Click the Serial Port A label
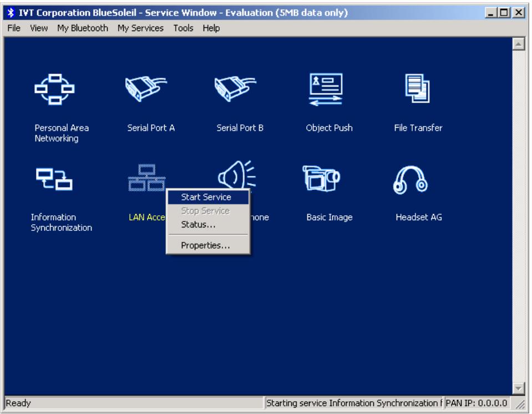The height and width of the screenshot is (414, 532). pyautogui.click(x=151, y=128)
